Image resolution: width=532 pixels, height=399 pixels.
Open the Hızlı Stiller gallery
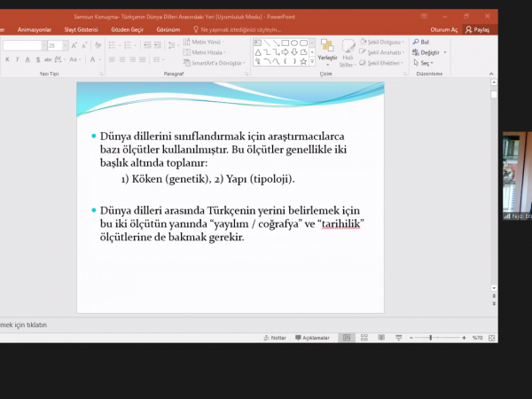click(x=348, y=52)
